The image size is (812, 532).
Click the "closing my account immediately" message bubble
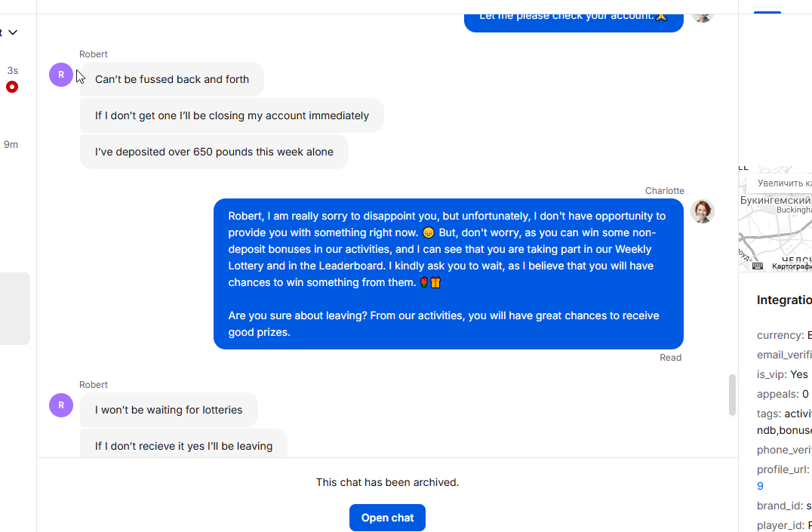(232, 115)
